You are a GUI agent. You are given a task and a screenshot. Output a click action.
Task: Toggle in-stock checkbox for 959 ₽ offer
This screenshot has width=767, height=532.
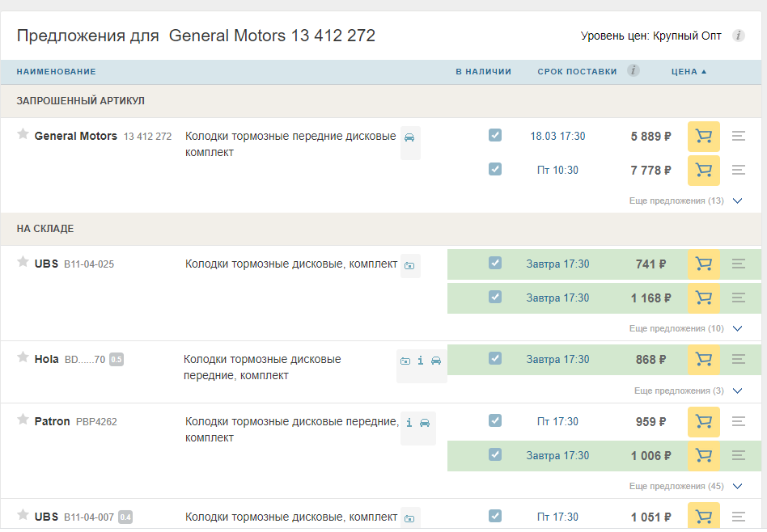coord(495,420)
